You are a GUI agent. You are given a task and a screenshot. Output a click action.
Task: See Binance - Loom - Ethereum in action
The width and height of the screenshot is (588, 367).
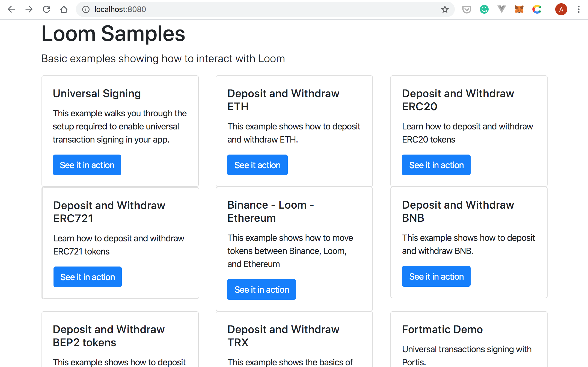(262, 289)
